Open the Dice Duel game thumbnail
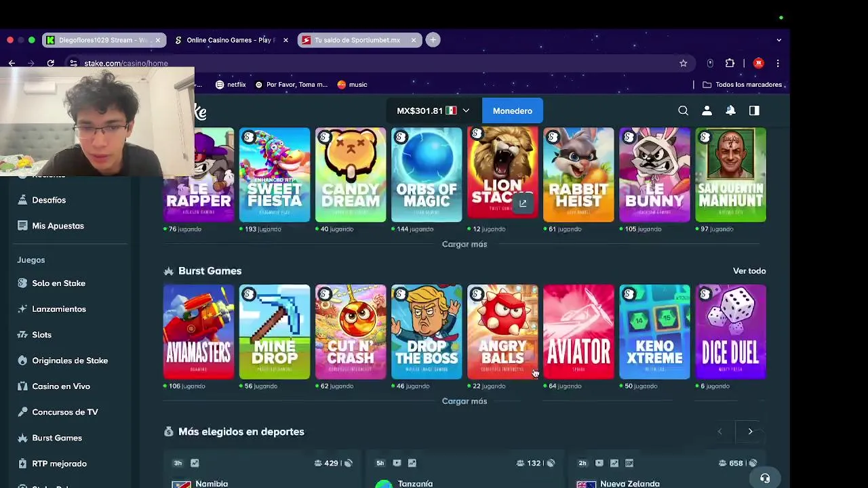Screen dimensions: 868x488 (x=730, y=332)
